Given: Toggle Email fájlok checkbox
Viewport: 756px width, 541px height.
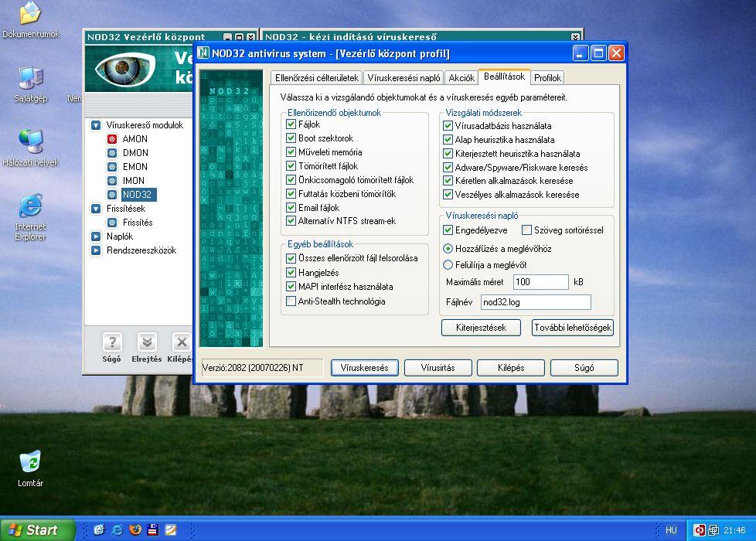Looking at the screenshot, I should click(291, 208).
